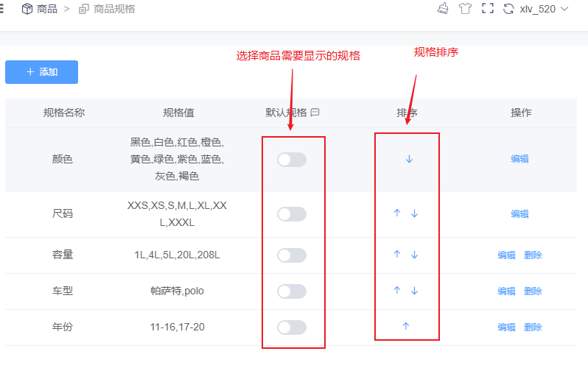The height and width of the screenshot is (365, 588).
Task: Click 删除 link for 容量 row
Action: 533,255
